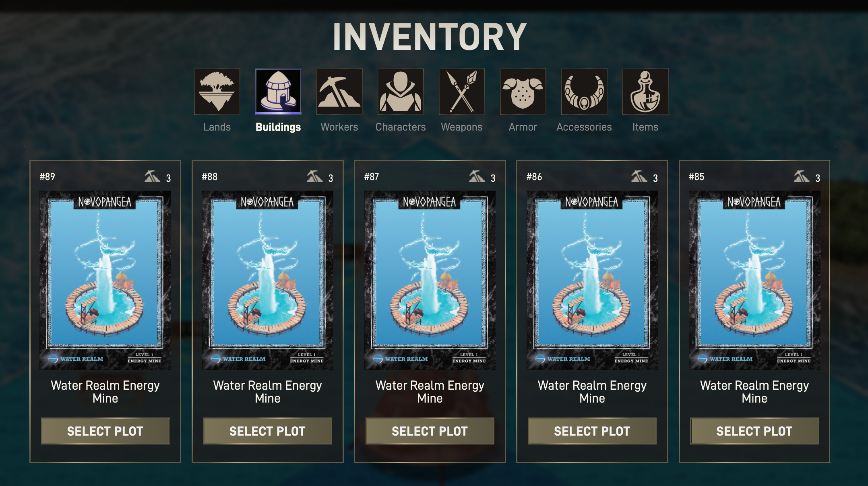Click Select Plot for building #88
The width and height of the screenshot is (868, 486).
[268, 431]
